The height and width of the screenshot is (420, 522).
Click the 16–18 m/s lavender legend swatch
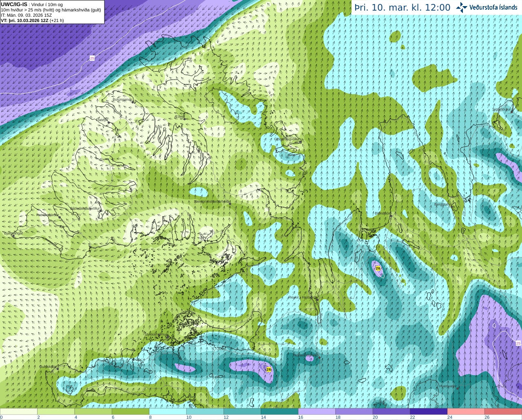[317, 411]
